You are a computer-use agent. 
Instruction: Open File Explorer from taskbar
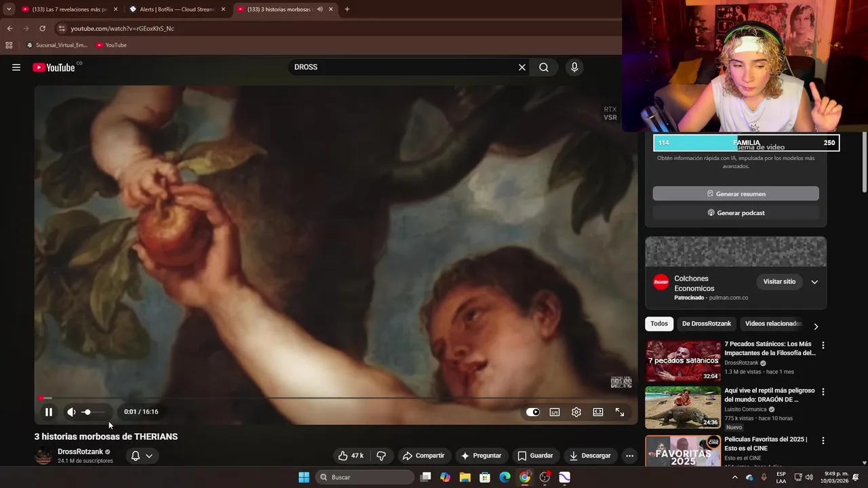(x=465, y=477)
